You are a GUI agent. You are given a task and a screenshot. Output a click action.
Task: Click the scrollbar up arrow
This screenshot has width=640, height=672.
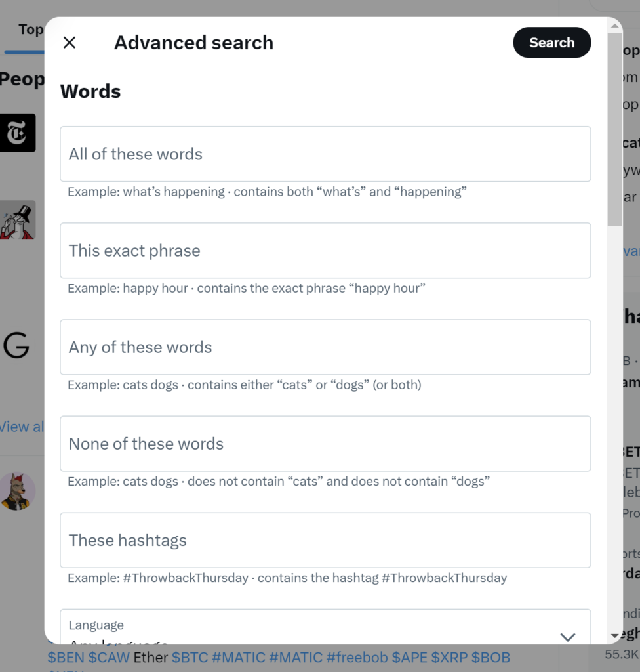[614, 26]
